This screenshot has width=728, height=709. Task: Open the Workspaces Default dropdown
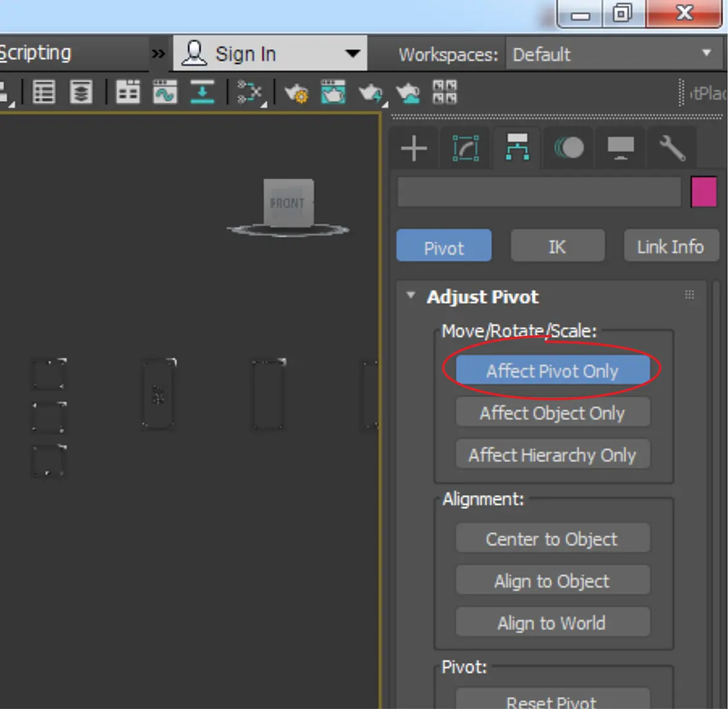(x=614, y=54)
